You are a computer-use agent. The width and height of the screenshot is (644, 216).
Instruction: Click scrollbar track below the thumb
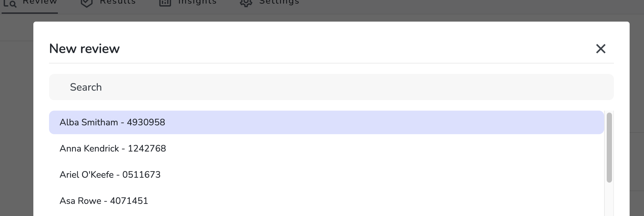click(x=609, y=199)
